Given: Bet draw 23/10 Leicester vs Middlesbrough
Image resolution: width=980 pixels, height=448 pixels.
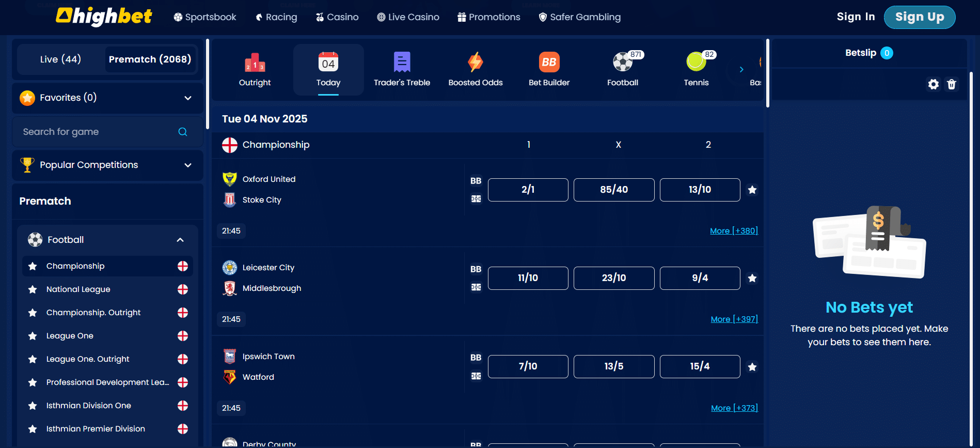Looking at the screenshot, I should coord(614,278).
